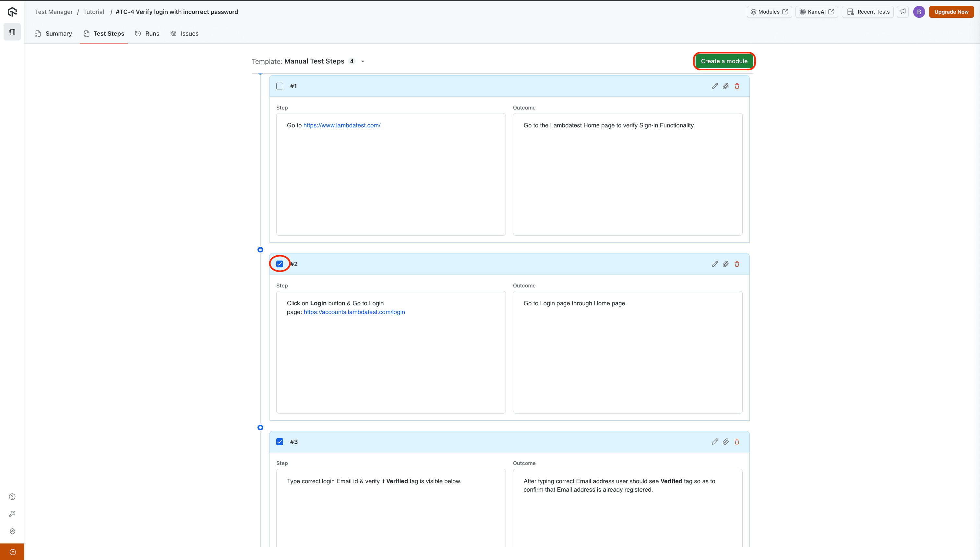
Task: Toggle the sidebar panel icon
Action: coord(12,32)
